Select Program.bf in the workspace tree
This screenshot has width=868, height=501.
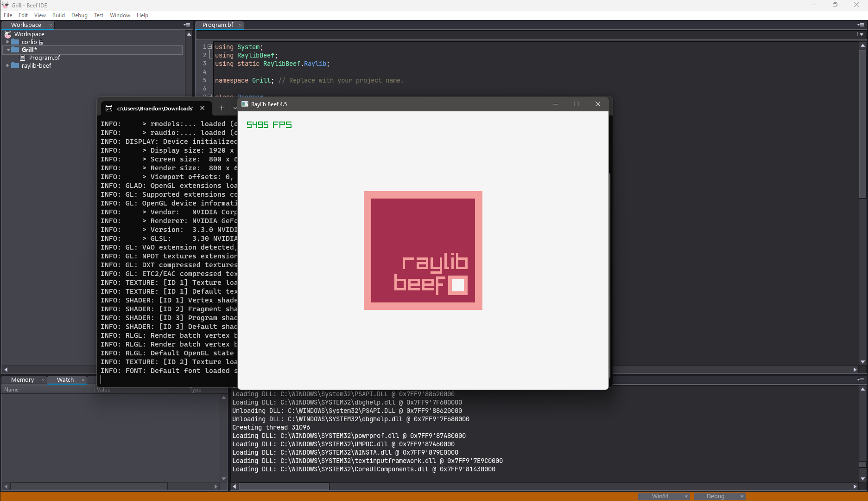44,58
